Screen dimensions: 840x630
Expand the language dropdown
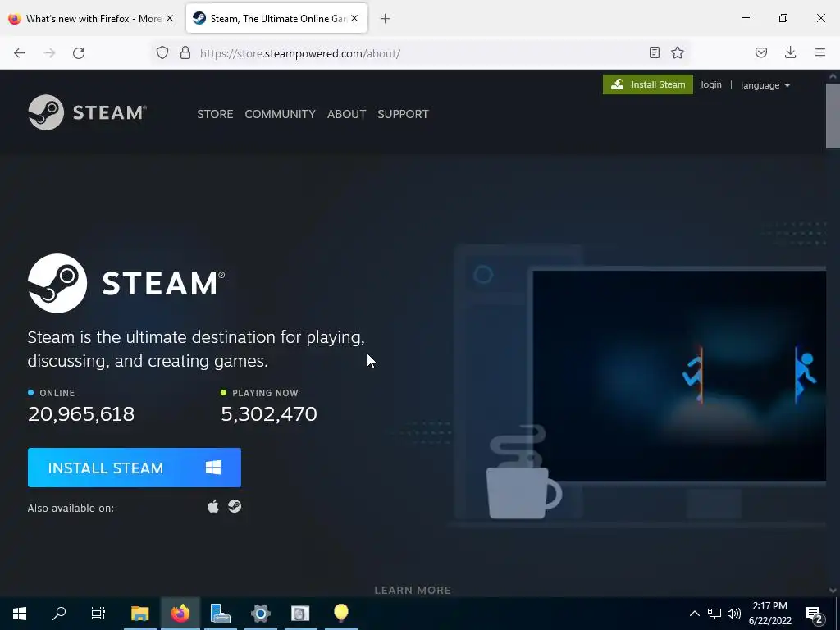(765, 85)
